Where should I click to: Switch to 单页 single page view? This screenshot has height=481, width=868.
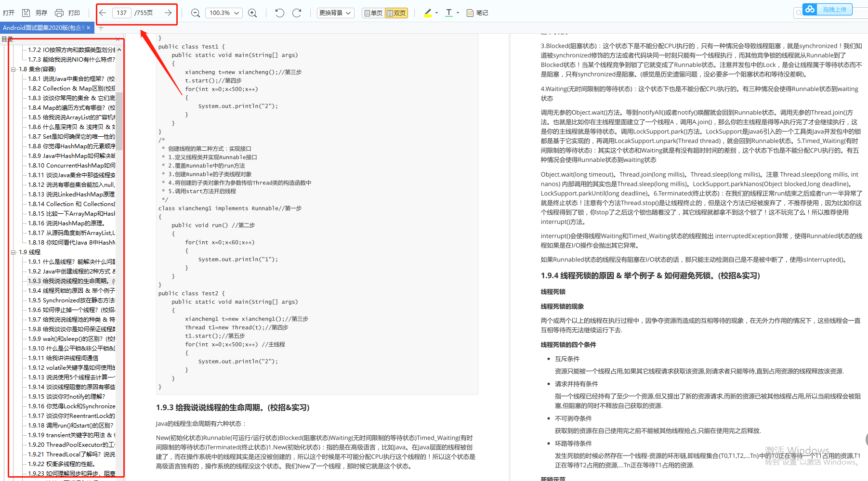(x=373, y=13)
